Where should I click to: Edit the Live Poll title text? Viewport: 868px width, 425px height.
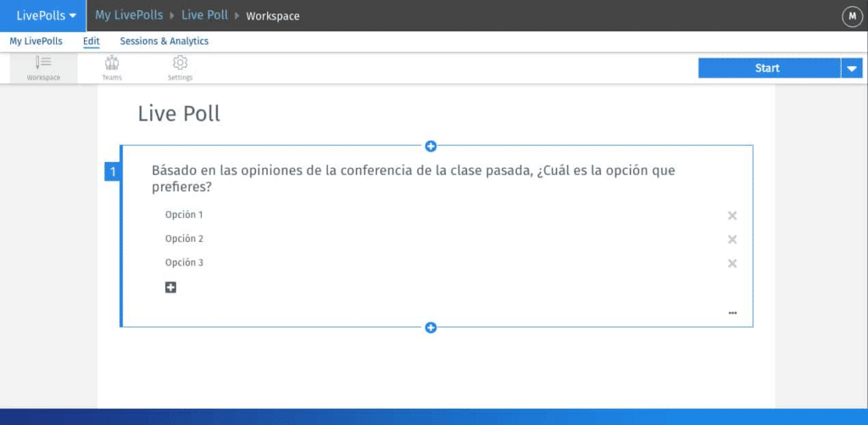[x=179, y=114]
